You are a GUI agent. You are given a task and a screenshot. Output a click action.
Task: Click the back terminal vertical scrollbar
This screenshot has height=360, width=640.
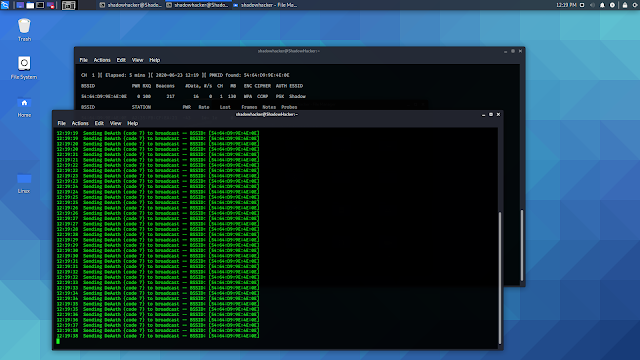tap(522, 245)
